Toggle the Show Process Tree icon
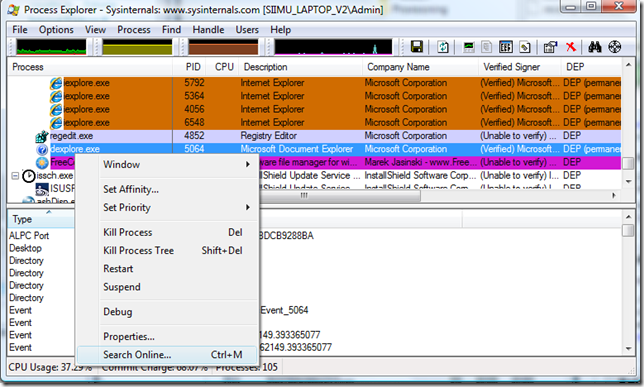Viewport: 644px width, 387px height. [x=487, y=47]
